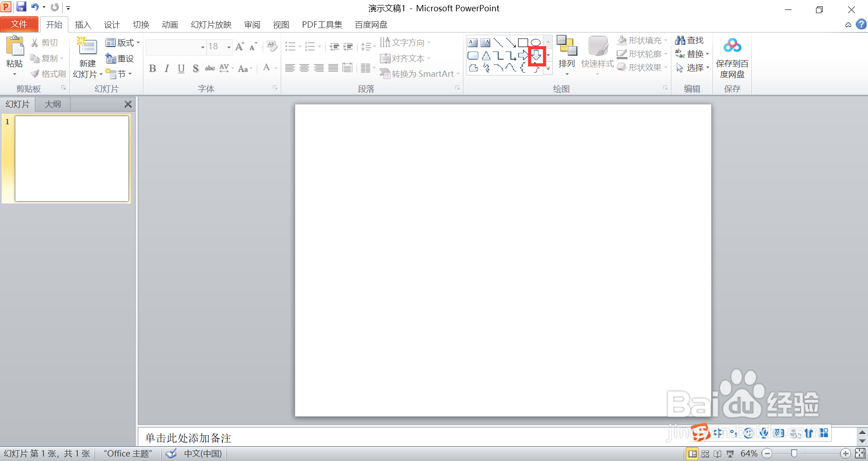
Task: Select the line arrow shape
Action: point(511,43)
